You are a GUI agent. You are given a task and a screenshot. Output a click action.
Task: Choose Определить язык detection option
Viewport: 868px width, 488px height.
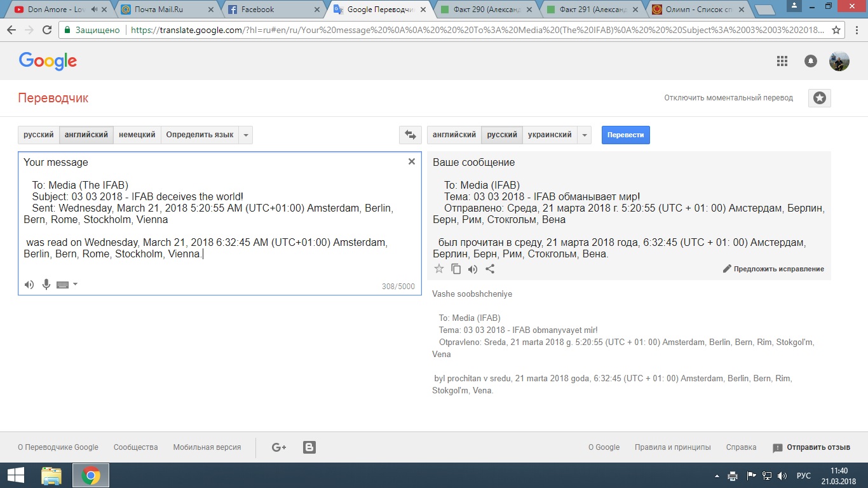coord(200,135)
